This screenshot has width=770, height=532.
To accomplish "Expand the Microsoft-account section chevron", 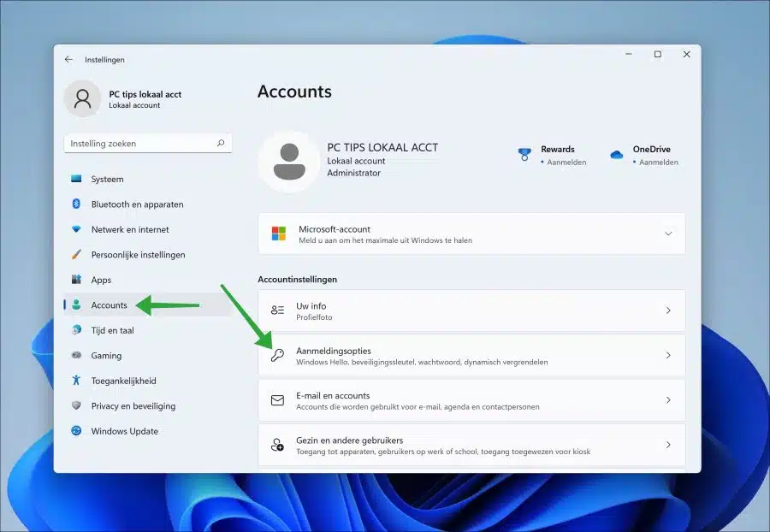I will pyautogui.click(x=668, y=233).
